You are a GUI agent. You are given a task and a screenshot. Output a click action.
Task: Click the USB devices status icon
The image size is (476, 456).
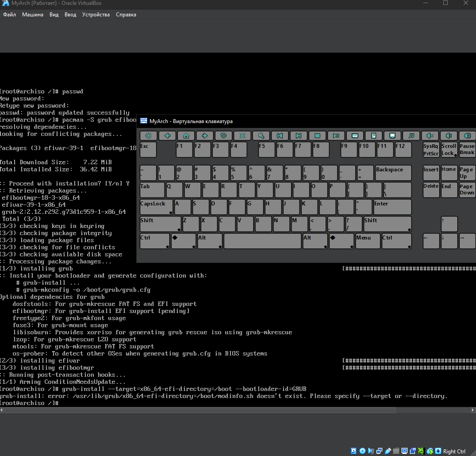coord(388,451)
